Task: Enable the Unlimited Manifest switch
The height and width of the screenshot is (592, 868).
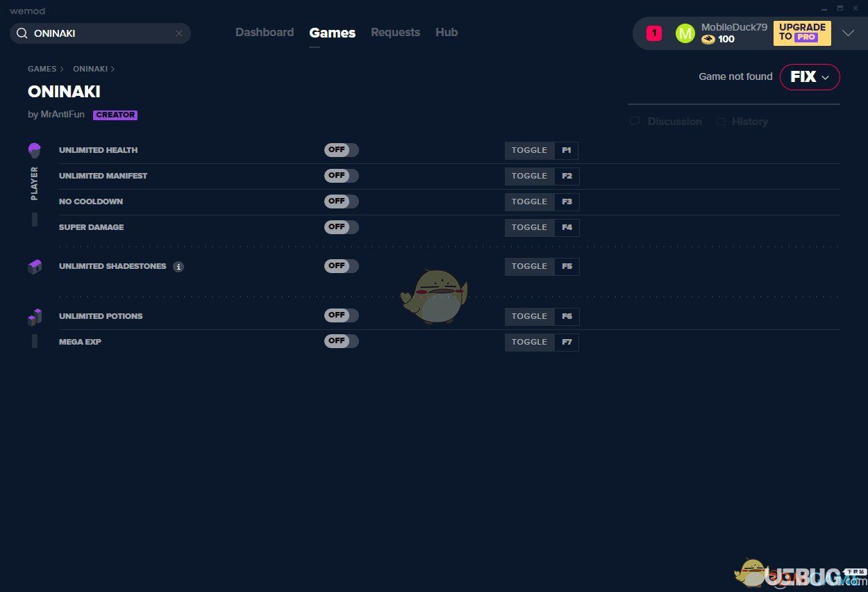Action: [342, 176]
